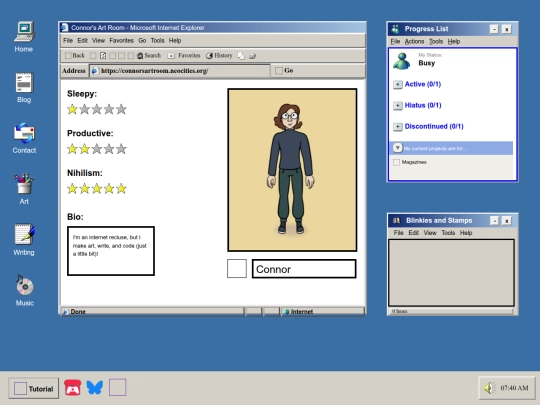Click the Tutorial taskbar button
The image size is (540, 405).
(34, 388)
